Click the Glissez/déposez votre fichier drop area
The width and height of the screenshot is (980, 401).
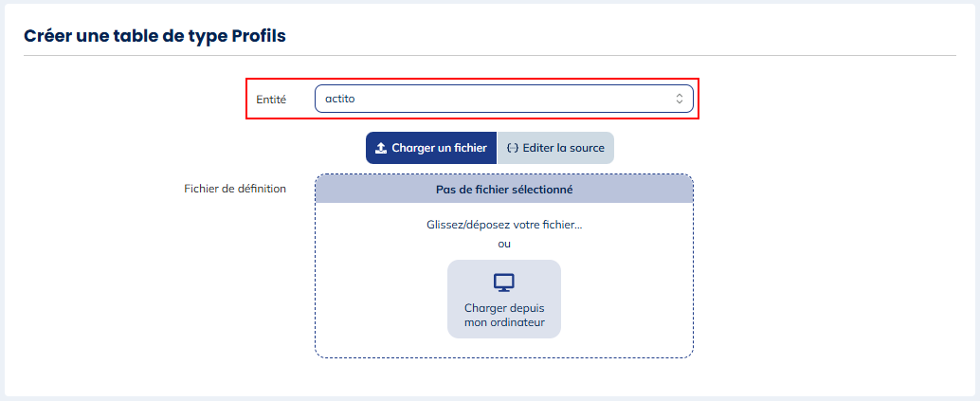click(x=503, y=226)
